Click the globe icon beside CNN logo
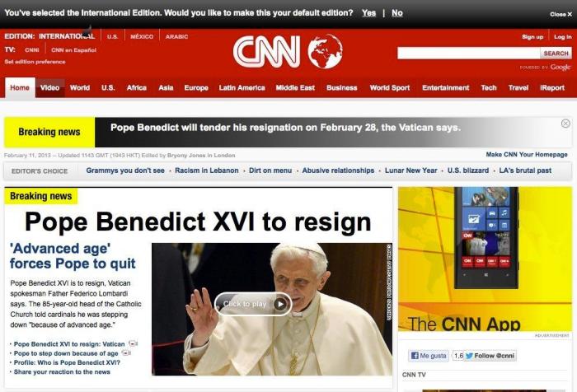 (x=325, y=52)
